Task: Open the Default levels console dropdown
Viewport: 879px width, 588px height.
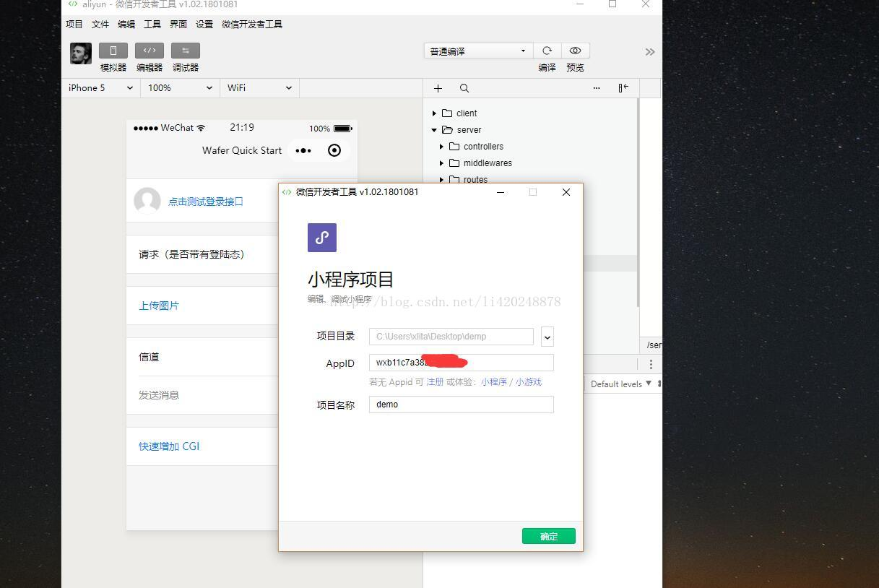Action: coord(620,384)
